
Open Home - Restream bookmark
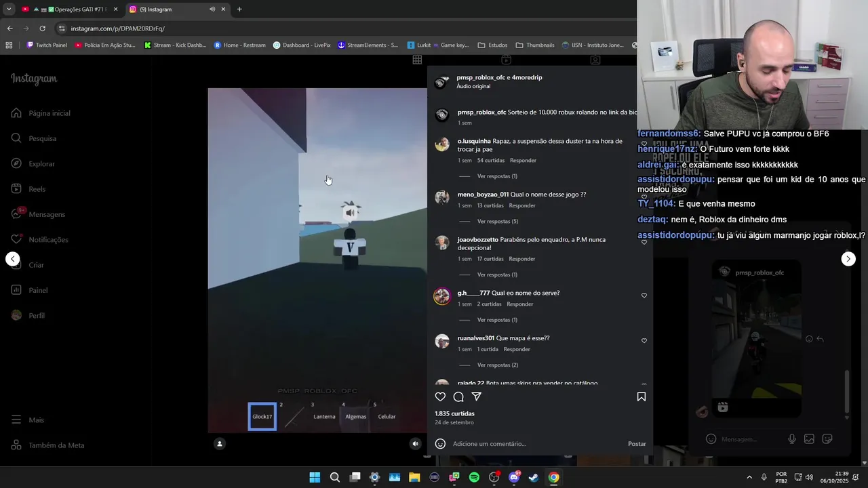[240, 45]
